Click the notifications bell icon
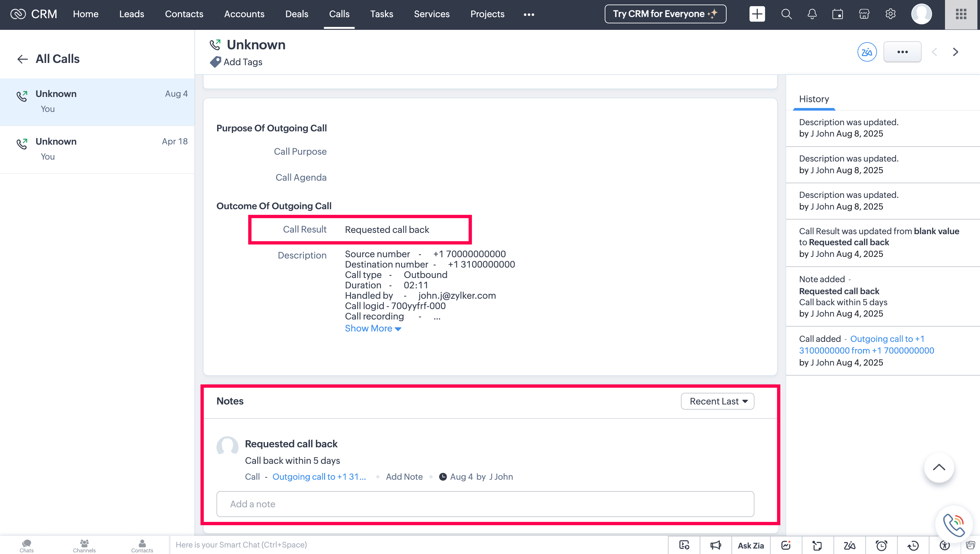The image size is (980, 554). [812, 15]
